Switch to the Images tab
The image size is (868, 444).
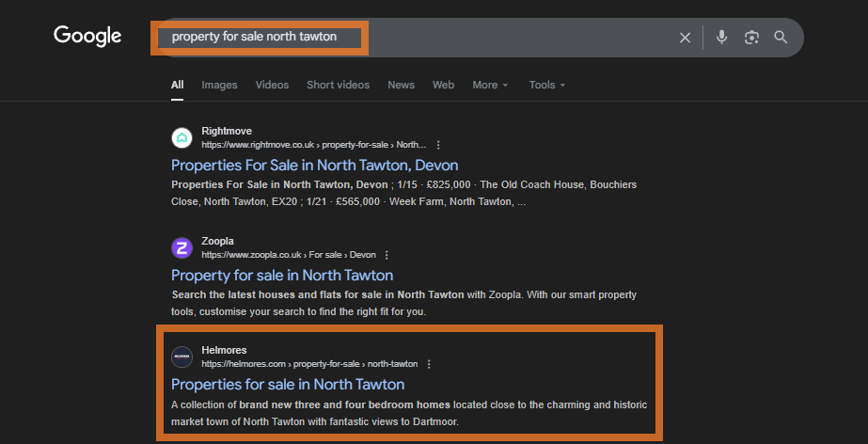[219, 85]
